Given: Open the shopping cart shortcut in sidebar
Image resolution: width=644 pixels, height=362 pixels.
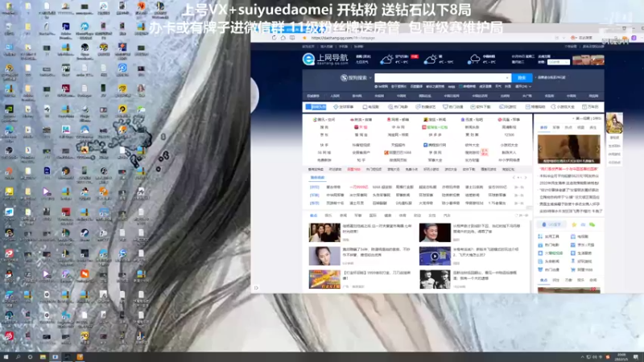Looking at the screenshot, I should (x=573, y=269).
